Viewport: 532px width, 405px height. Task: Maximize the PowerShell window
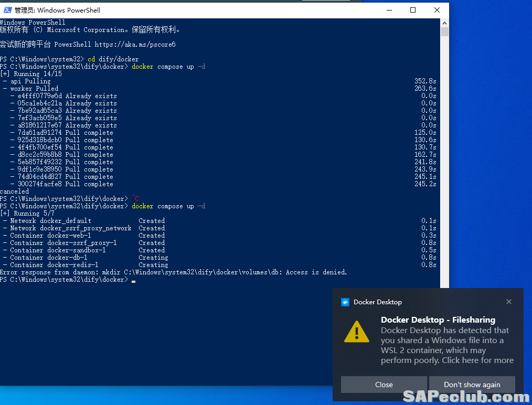pyautogui.click(x=413, y=10)
